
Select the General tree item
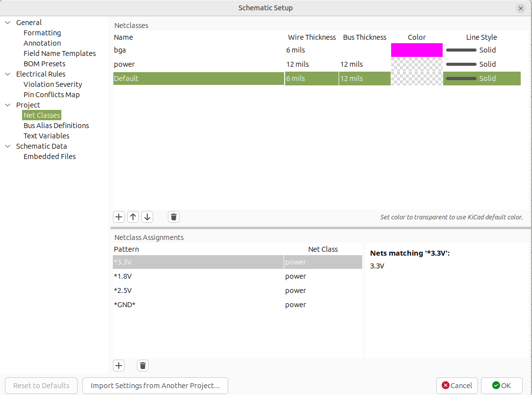pyautogui.click(x=29, y=23)
